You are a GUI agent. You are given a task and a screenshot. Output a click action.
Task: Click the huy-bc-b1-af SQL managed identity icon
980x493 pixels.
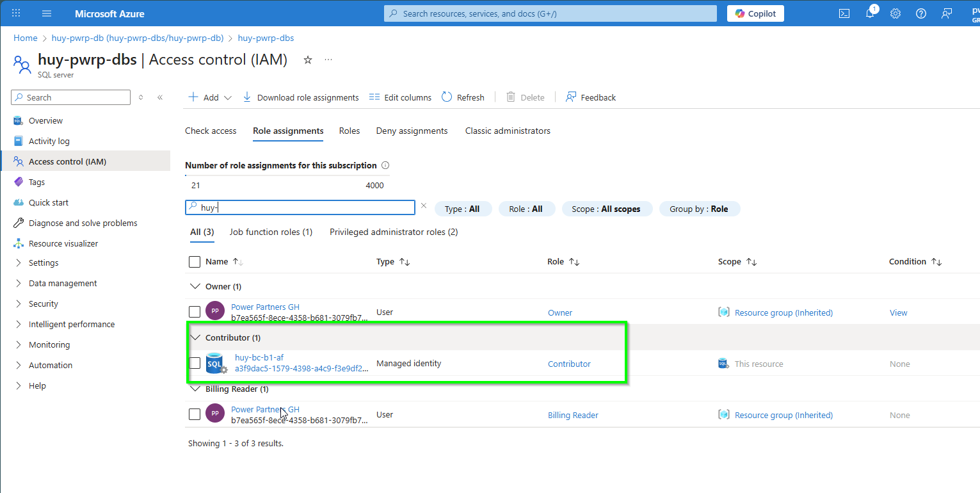coord(216,364)
